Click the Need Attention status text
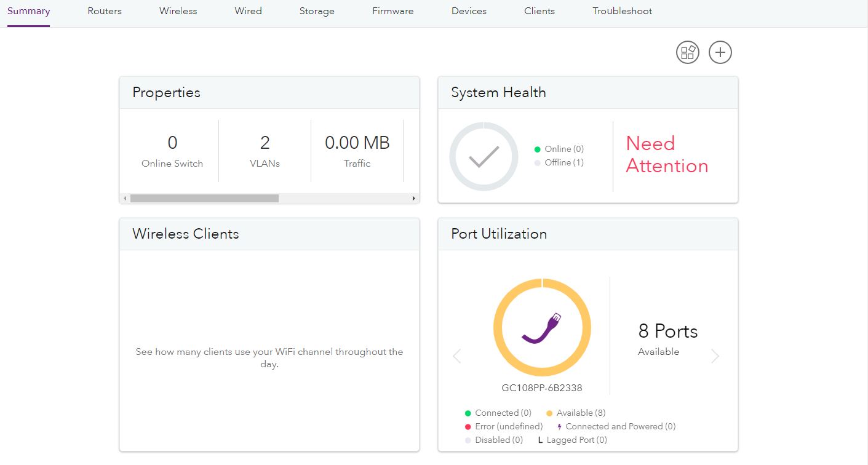This screenshot has width=868, height=465. [667, 154]
